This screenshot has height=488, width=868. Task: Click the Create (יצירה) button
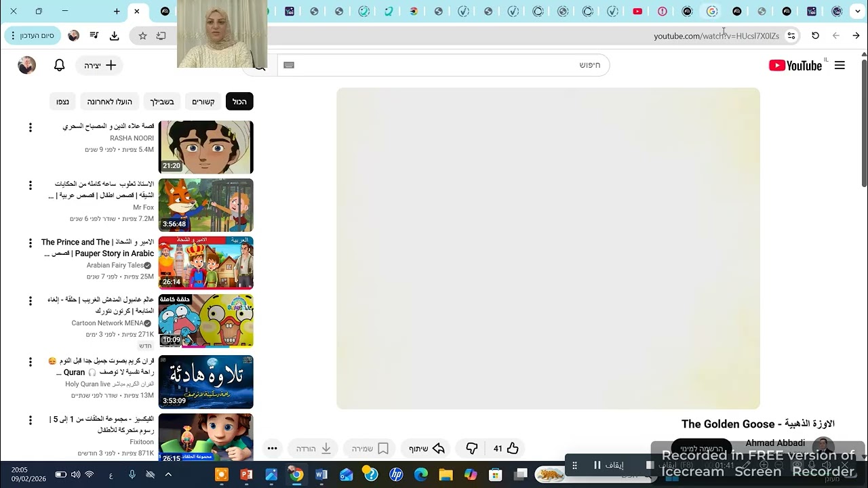pyautogui.click(x=100, y=65)
